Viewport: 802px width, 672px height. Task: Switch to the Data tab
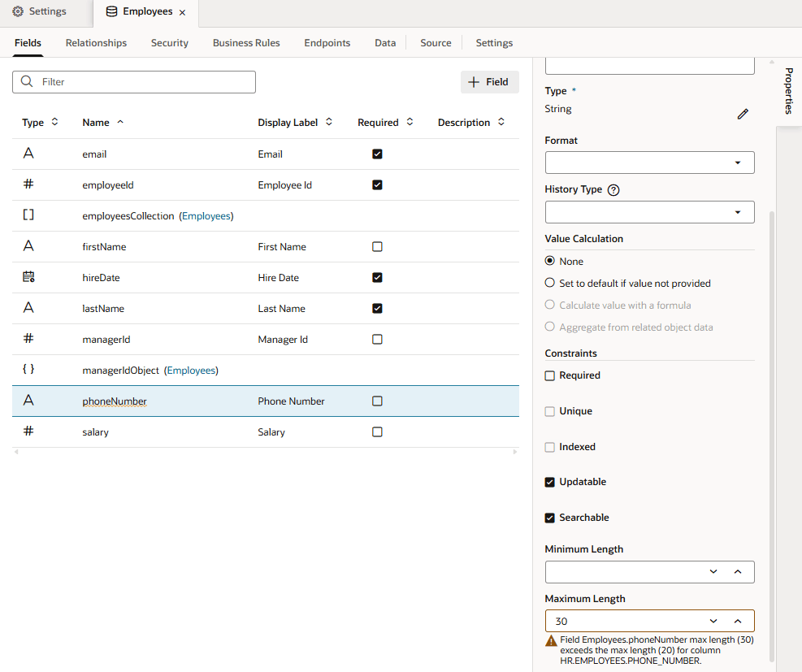pos(385,43)
